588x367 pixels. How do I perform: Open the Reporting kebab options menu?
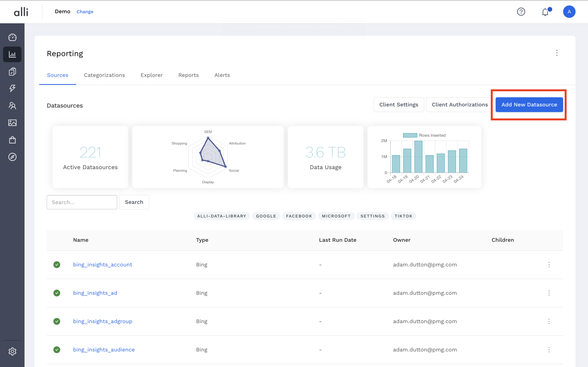[557, 53]
